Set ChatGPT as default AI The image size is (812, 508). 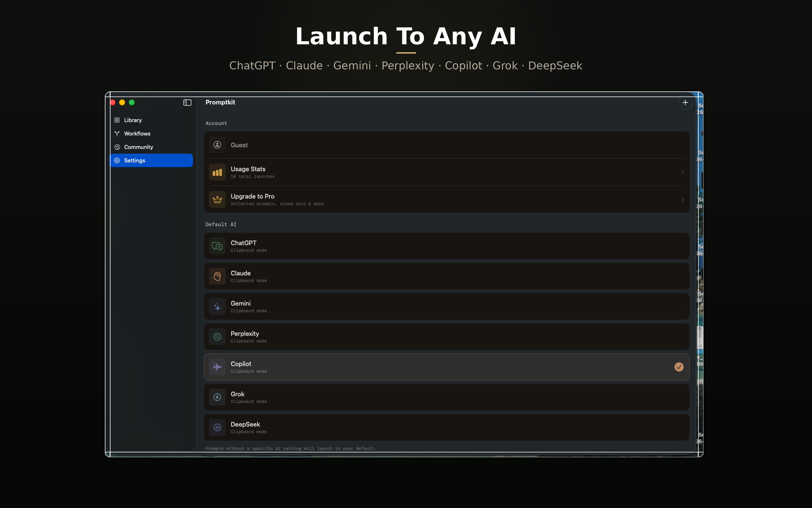[x=446, y=246]
